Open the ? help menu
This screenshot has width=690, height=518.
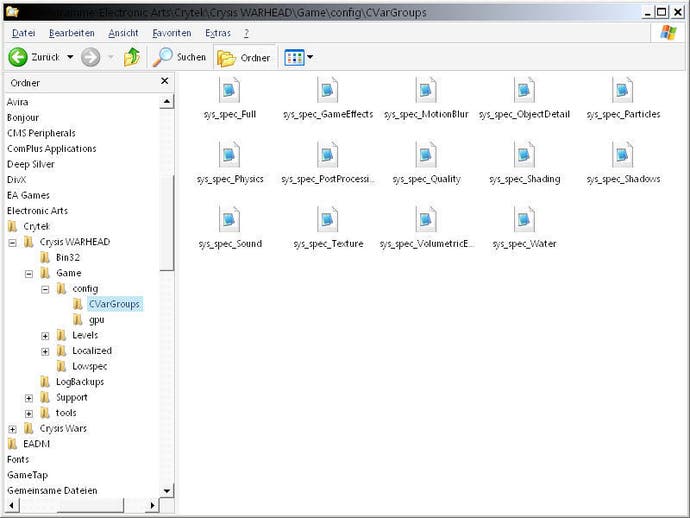point(246,33)
